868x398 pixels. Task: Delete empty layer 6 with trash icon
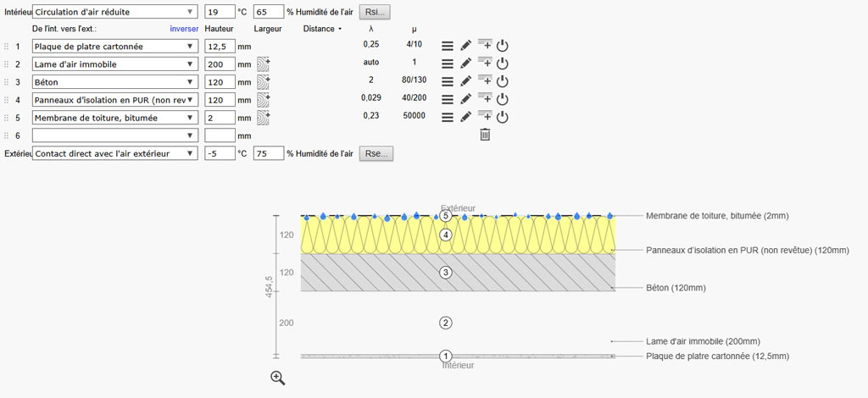point(485,135)
